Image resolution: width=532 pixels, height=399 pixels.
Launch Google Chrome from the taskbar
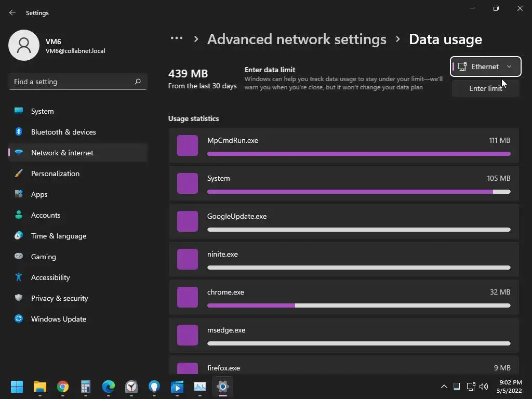tap(63, 387)
